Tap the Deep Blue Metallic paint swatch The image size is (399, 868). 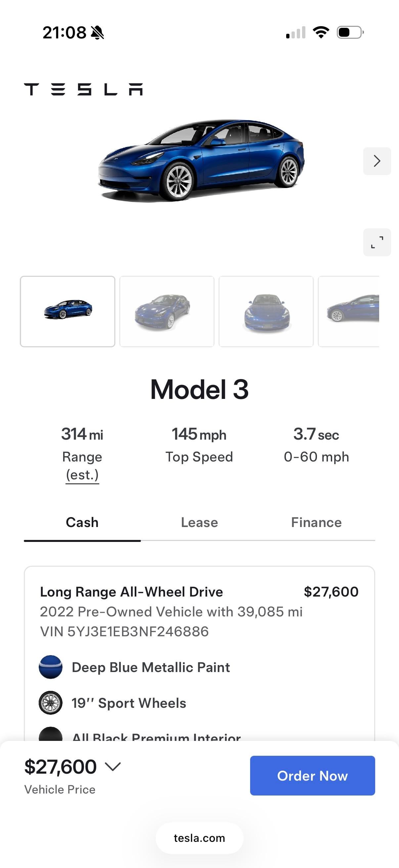(51, 667)
